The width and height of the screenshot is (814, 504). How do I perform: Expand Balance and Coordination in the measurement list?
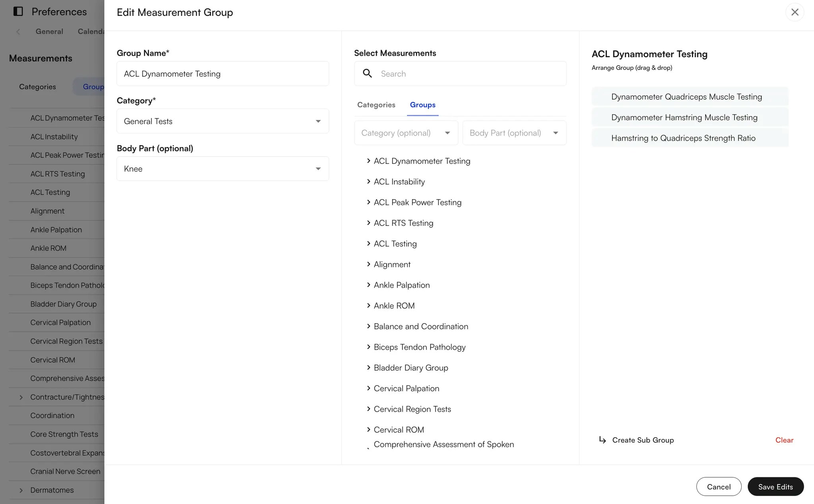coord(368,326)
